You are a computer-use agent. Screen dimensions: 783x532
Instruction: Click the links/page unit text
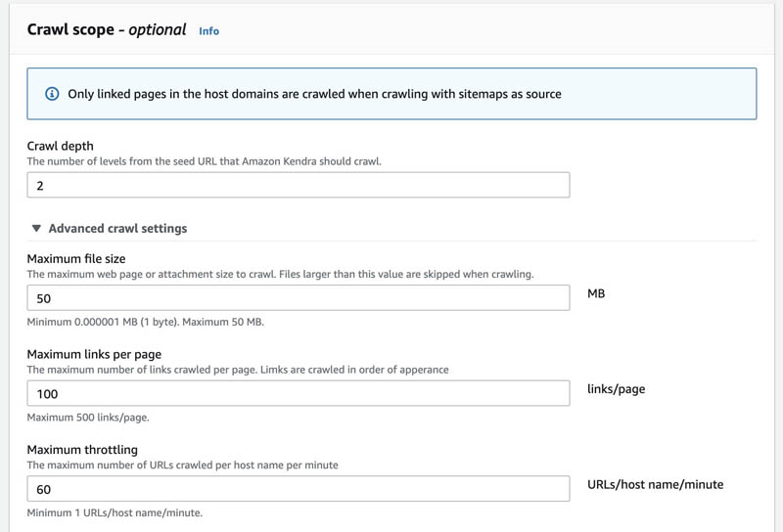617,389
